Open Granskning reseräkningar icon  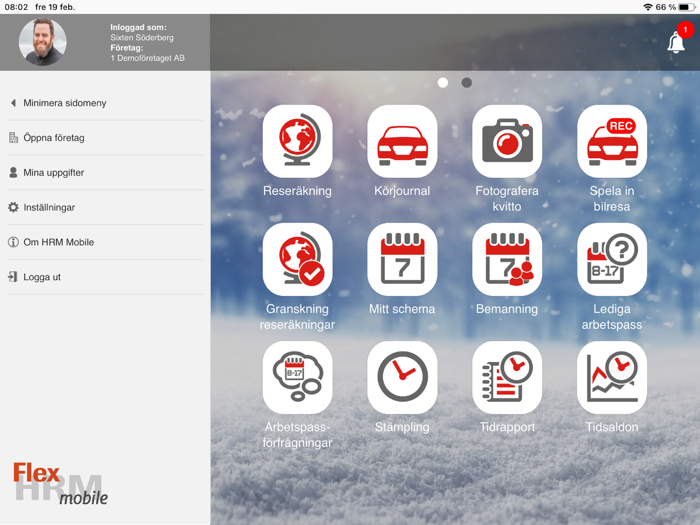coord(297,259)
